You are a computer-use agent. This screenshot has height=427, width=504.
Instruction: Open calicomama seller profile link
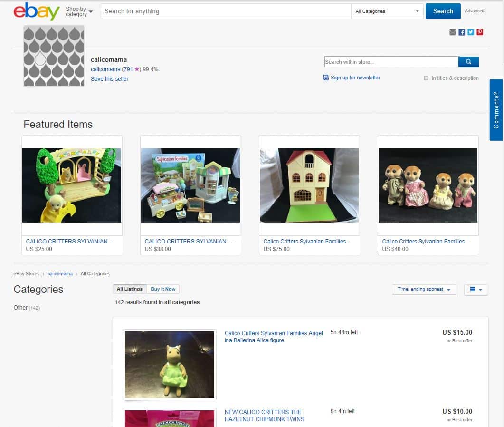click(105, 69)
